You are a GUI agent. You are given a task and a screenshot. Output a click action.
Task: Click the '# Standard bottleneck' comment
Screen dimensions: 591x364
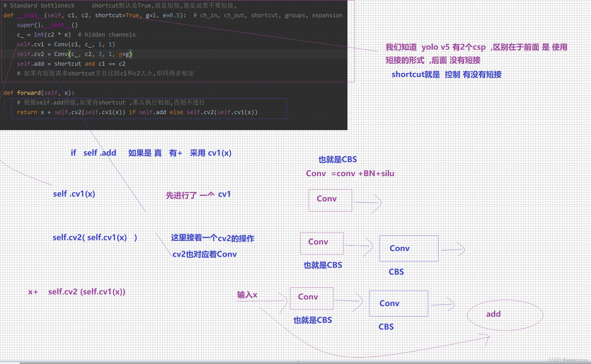[39, 5]
